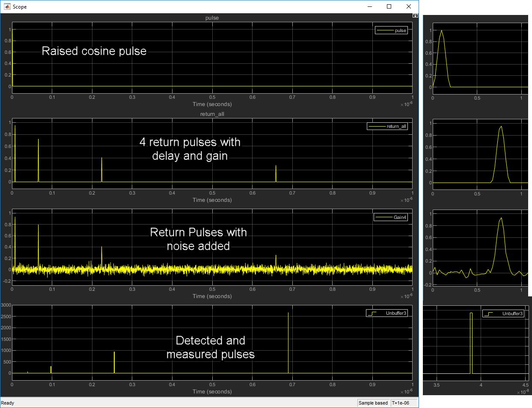The width and height of the screenshot is (532, 408).
Task: Select the 'Detected and measured pulses' annotation
Action: (210, 347)
